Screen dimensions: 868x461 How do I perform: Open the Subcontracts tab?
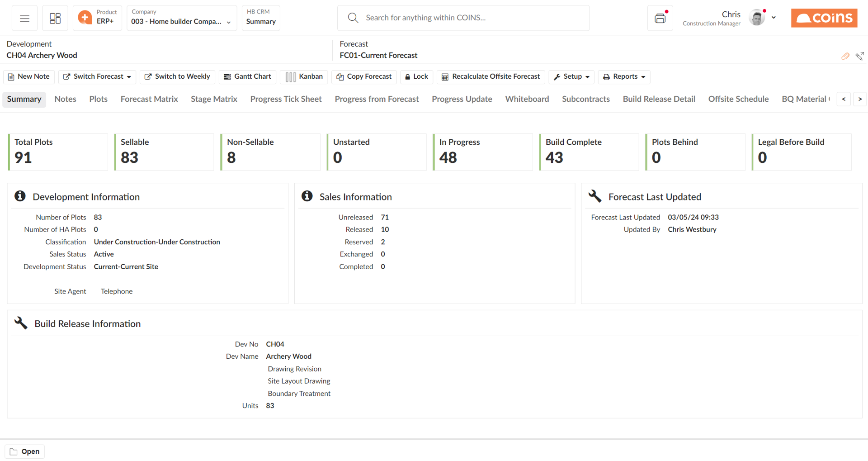[585, 99]
